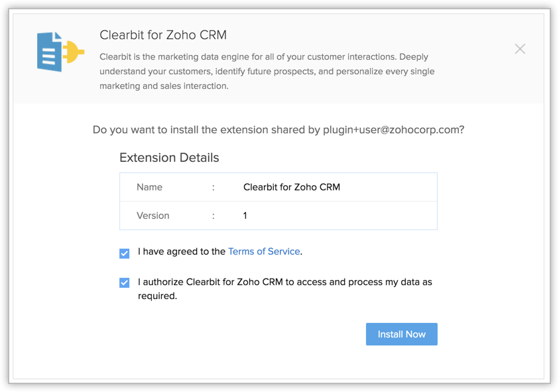559x392 pixels.
Task: Click the colon separator in the Version row
Action: click(x=214, y=216)
